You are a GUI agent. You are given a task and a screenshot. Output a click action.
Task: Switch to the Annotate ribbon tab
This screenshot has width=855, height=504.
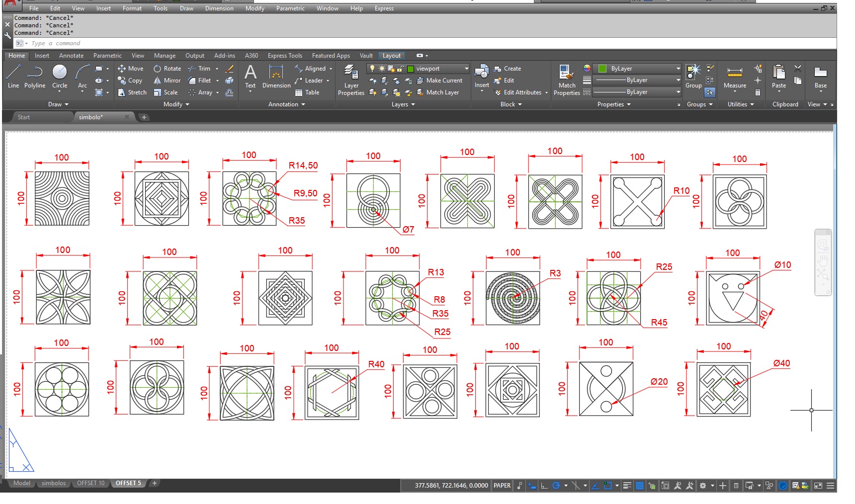(71, 56)
